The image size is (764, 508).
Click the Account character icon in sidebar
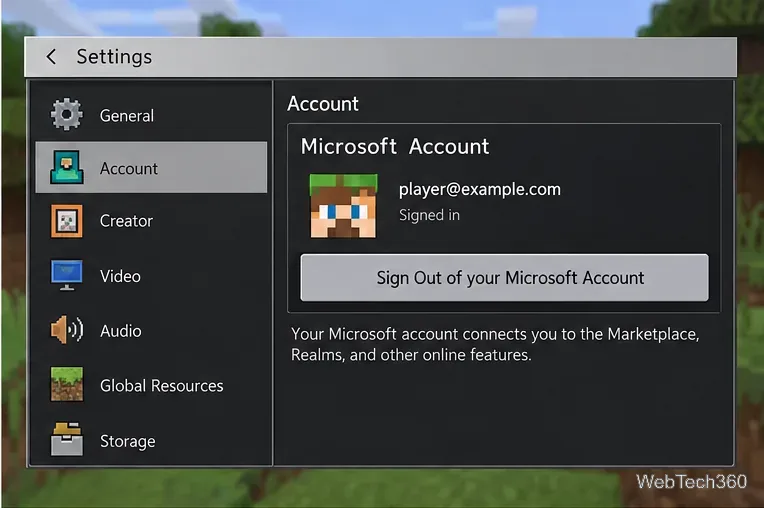[x=67, y=168]
